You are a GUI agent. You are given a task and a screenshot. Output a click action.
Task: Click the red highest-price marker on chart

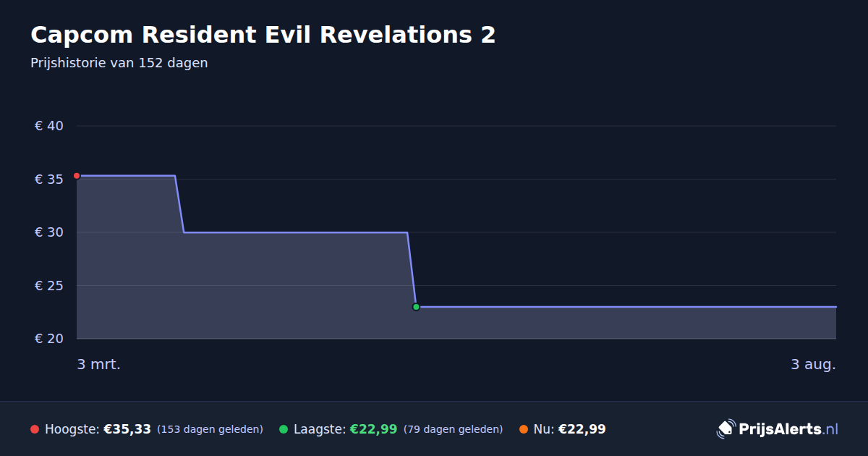coord(77,176)
